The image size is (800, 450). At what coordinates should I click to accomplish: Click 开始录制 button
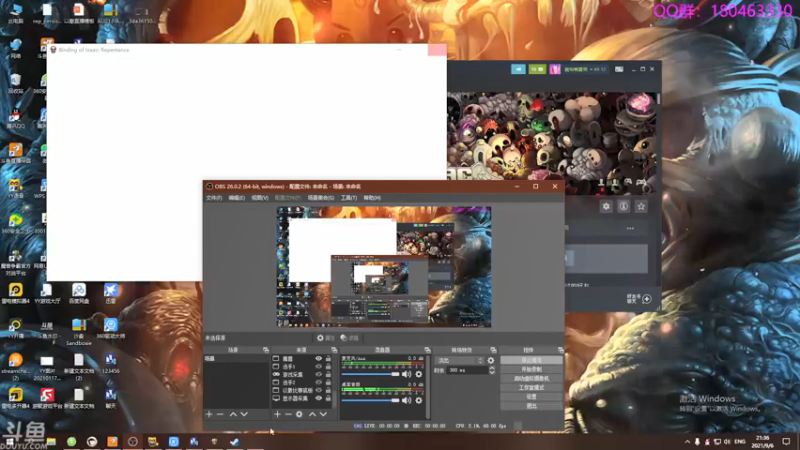532,369
